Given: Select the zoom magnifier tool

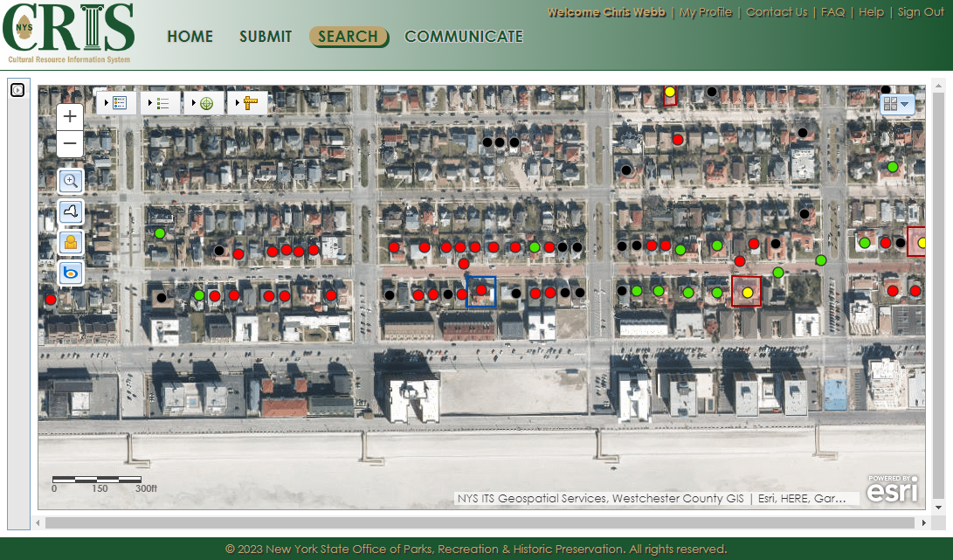Looking at the screenshot, I should click(x=70, y=182).
